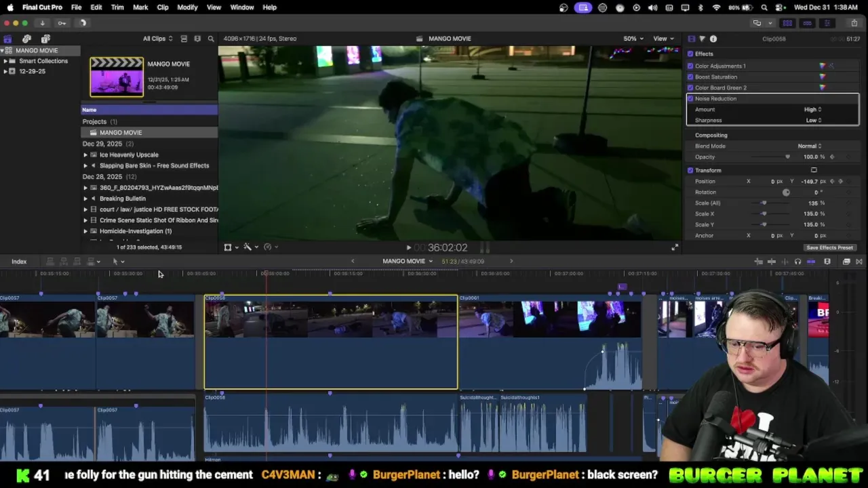Open the timeline Index

pyautogui.click(x=19, y=262)
